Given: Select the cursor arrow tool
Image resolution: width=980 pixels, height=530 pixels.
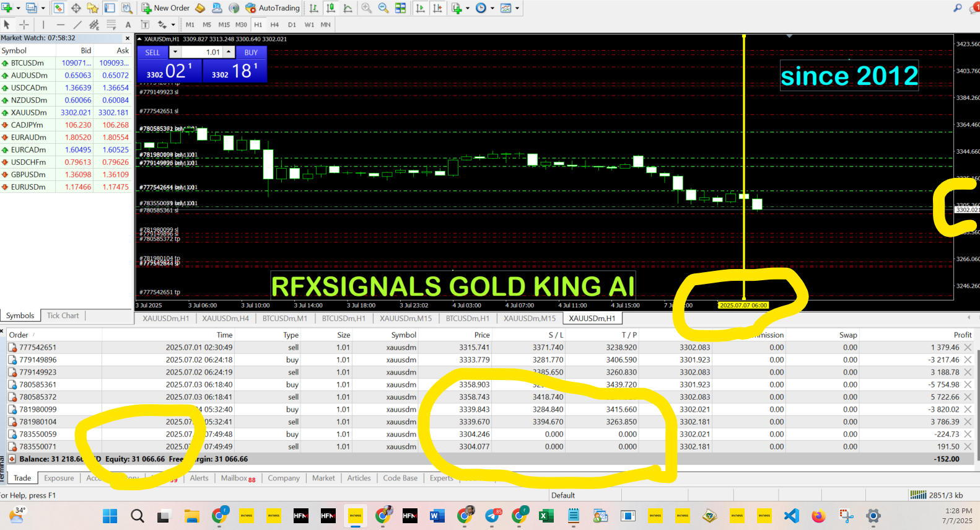Looking at the screenshot, I should coord(7,25).
